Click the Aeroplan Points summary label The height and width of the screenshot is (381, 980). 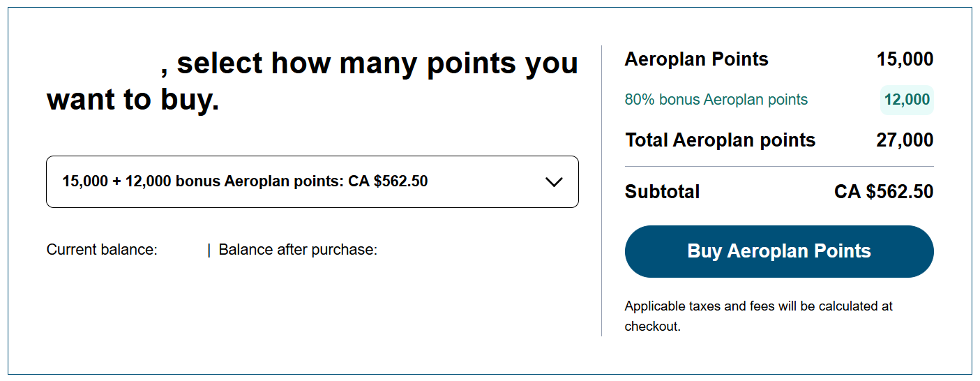point(696,59)
